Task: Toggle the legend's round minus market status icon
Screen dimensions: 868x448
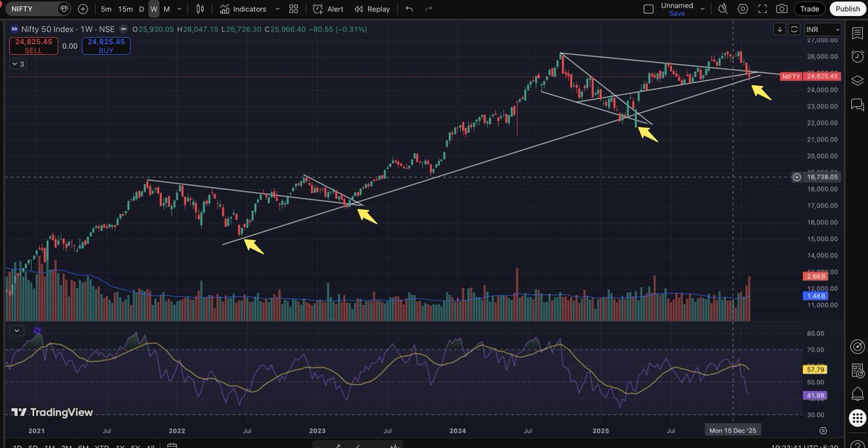Action: pyautogui.click(x=122, y=30)
